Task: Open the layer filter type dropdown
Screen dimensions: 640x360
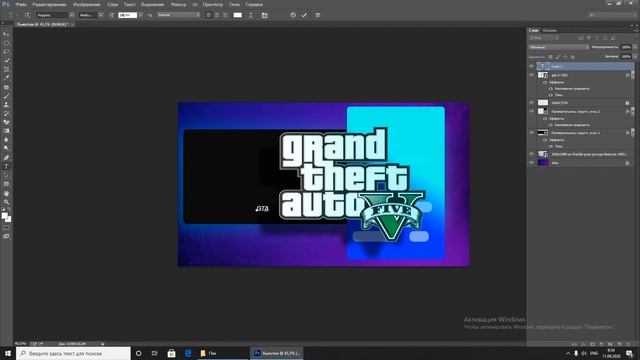Action: click(544, 38)
